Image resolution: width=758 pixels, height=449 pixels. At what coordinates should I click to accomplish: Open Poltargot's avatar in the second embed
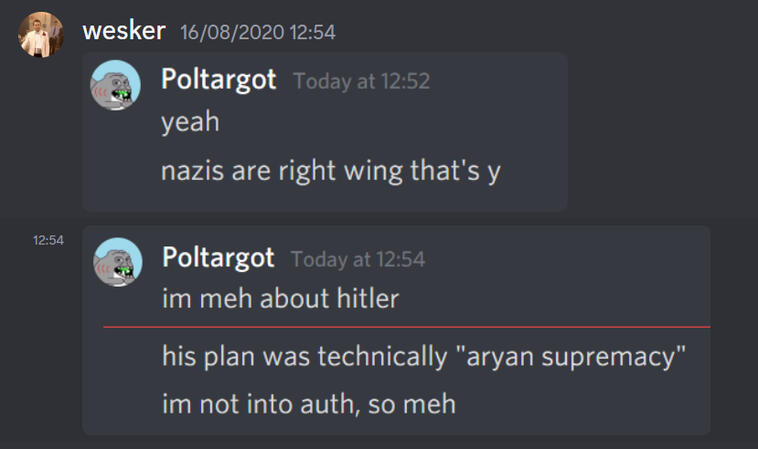(117, 262)
